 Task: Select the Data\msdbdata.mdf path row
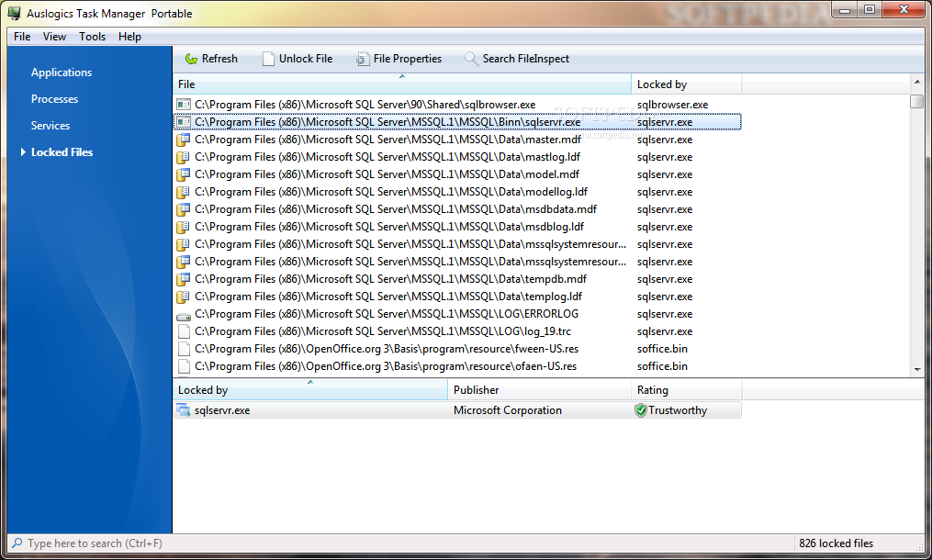point(457,209)
